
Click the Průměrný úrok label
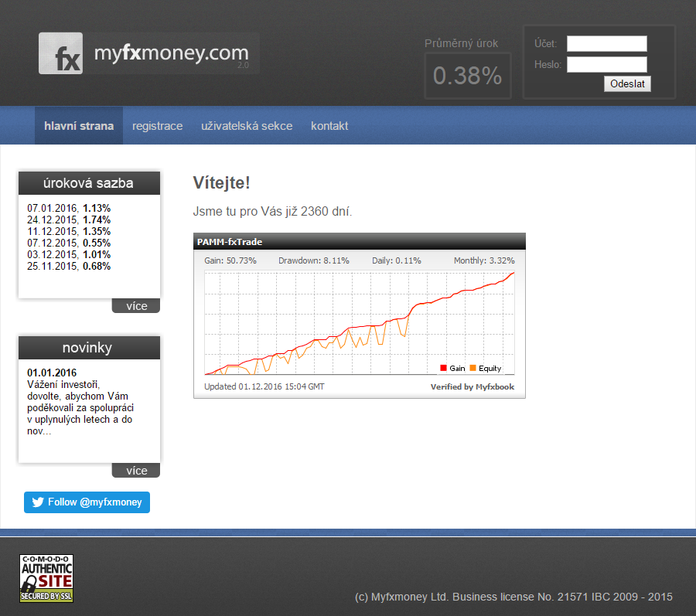[461, 43]
